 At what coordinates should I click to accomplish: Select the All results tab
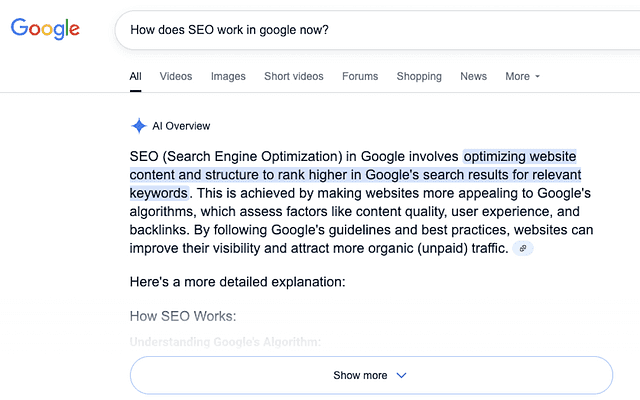pos(136,76)
